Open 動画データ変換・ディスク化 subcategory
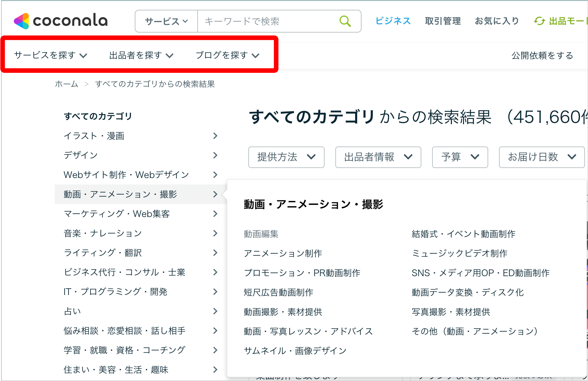Image resolution: width=588 pixels, height=381 pixels. tap(468, 292)
